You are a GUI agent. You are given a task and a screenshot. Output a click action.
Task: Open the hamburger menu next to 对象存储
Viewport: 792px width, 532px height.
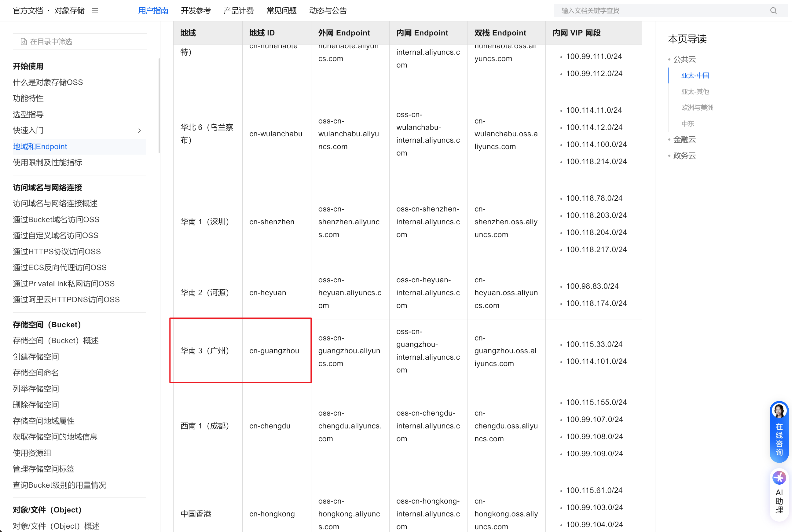(95, 11)
